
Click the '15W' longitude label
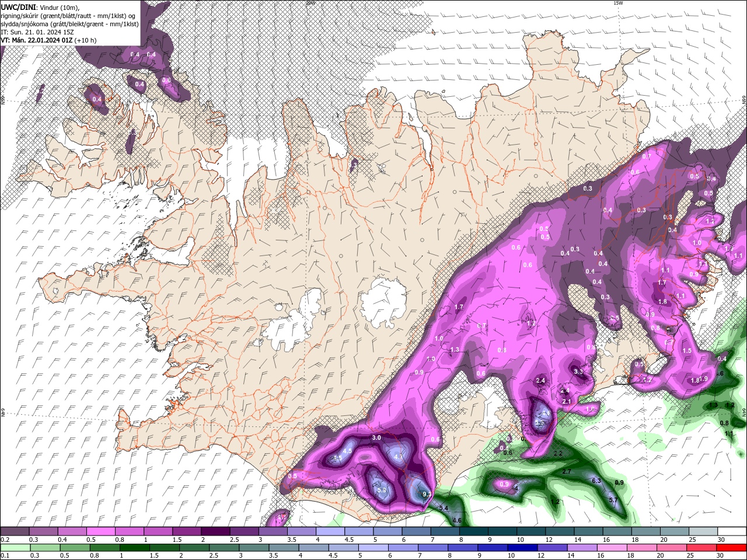pos(618,3)
